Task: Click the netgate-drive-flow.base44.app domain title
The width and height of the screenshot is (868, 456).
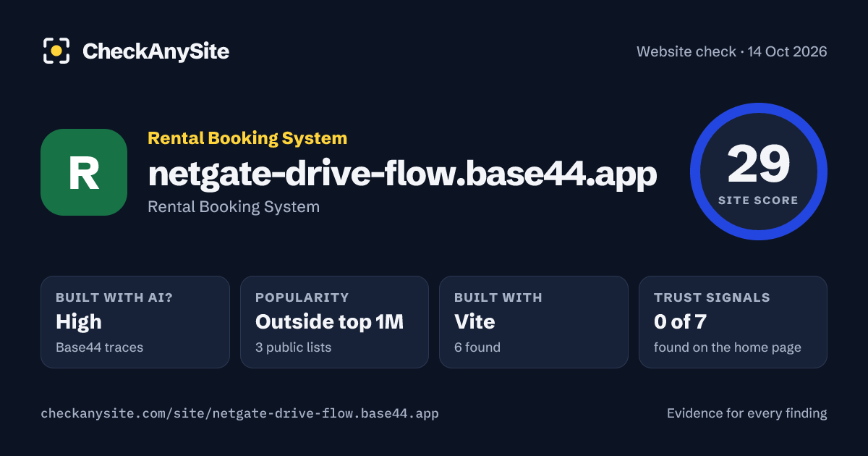Action: coord(402,173)
